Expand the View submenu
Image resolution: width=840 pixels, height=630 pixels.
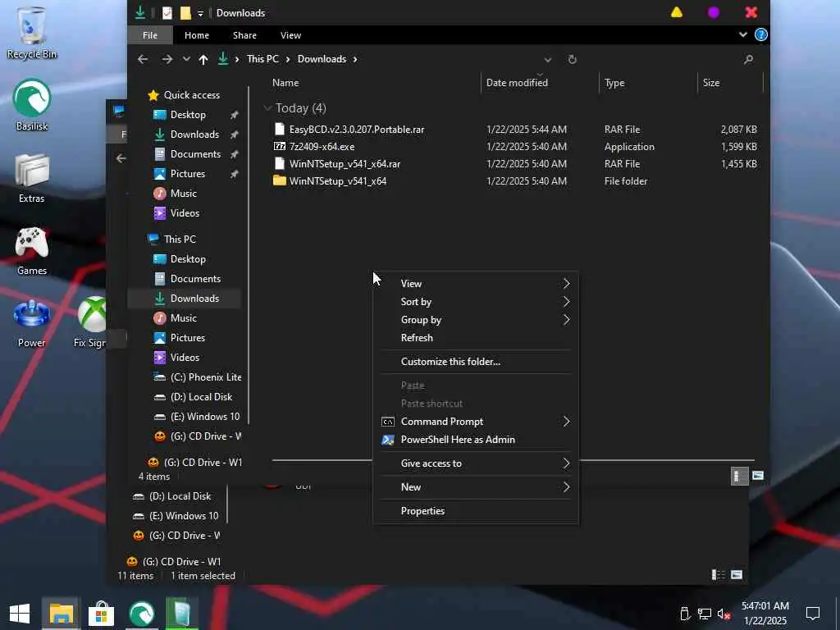click(x=476, y=283)
